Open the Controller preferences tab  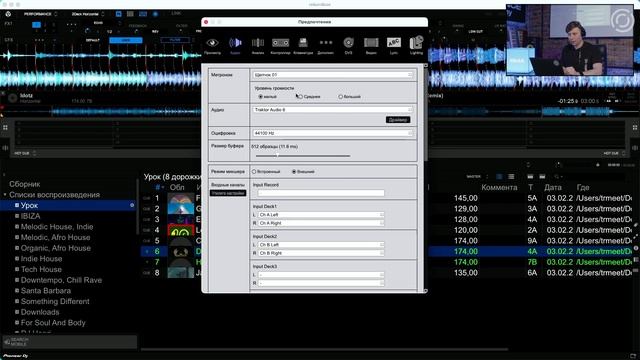[x=280, y=45]
